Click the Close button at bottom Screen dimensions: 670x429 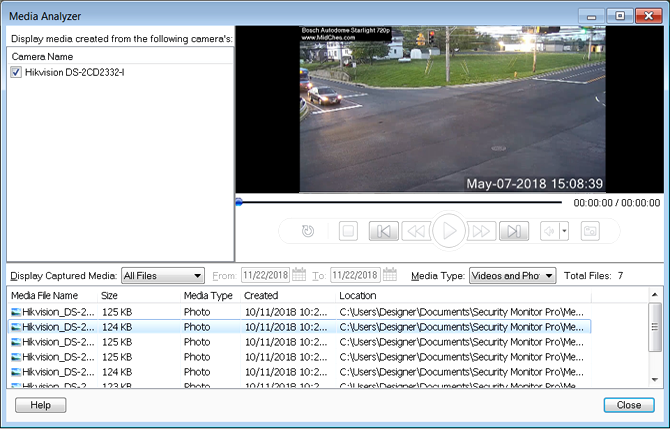pos(628,405)
